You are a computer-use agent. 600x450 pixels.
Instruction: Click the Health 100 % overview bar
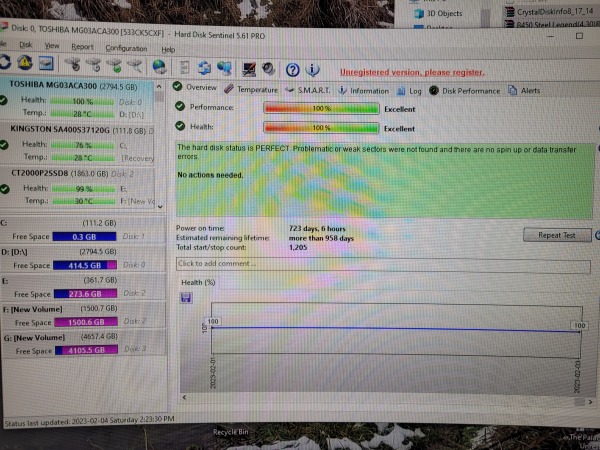(321, 128)
